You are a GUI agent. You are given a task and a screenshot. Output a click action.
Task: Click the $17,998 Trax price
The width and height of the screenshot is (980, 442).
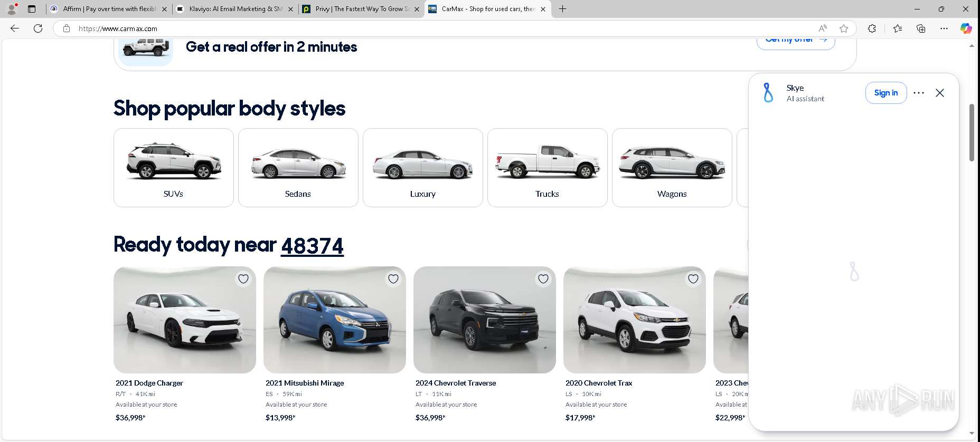coord(580,418)
